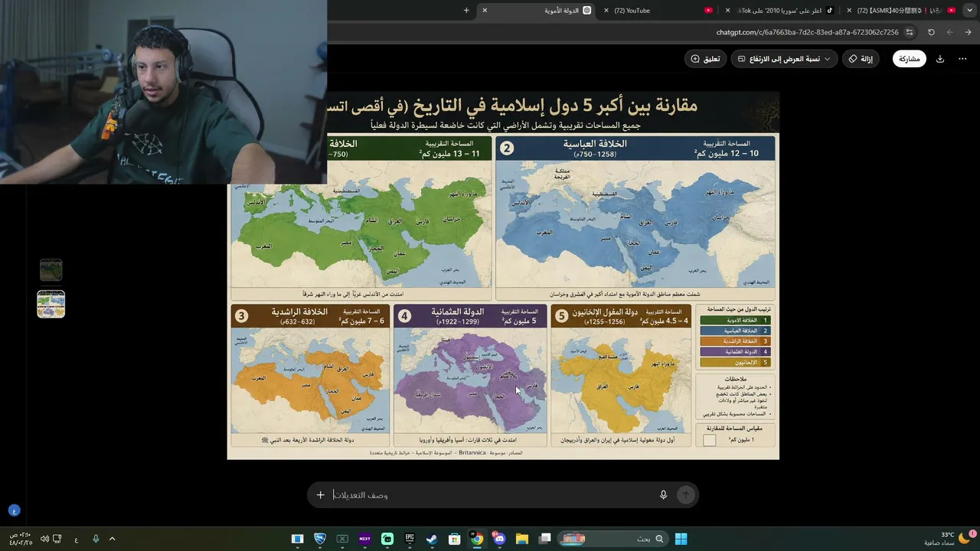This screenshot has width=980, height=551.
Task: Open Task View from taskbar
Action: (x=545, y=539)
